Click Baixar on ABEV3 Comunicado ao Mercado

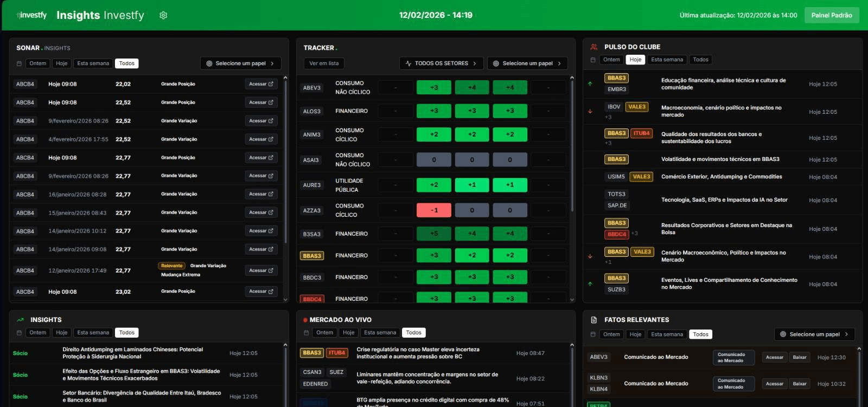pyautogui.click(x=800, y=357)
